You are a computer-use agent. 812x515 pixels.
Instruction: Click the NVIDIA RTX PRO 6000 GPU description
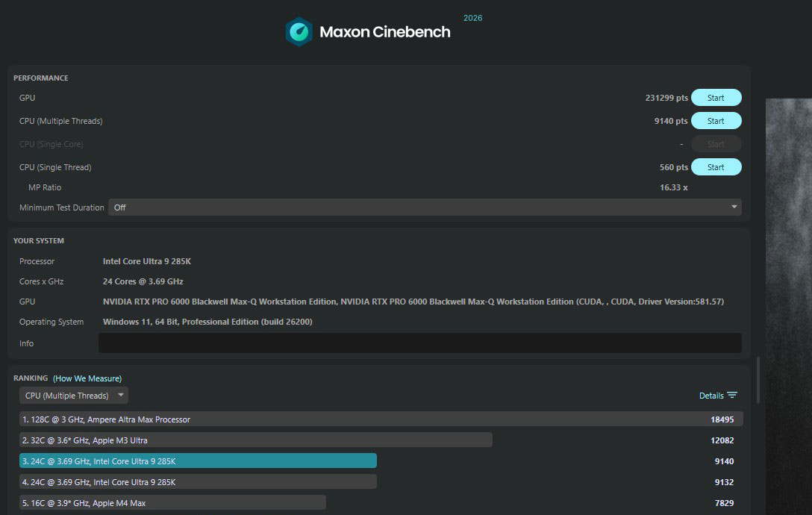point(413,302)
